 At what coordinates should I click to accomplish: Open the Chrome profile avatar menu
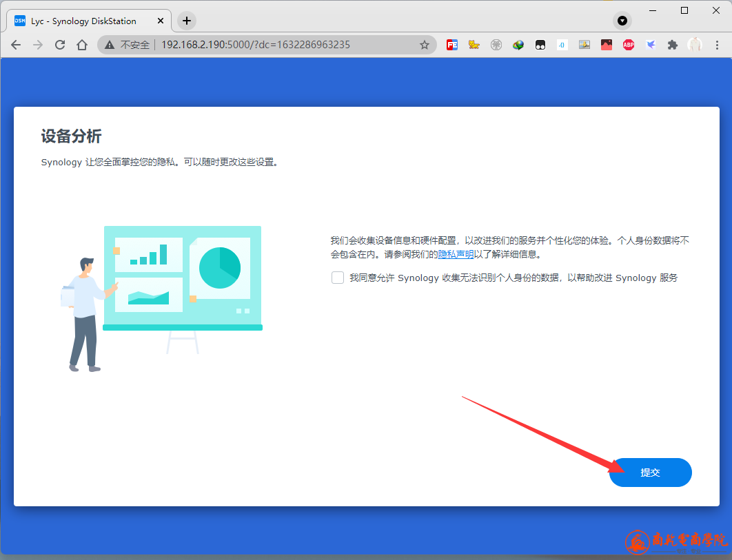tap(695, 45)
